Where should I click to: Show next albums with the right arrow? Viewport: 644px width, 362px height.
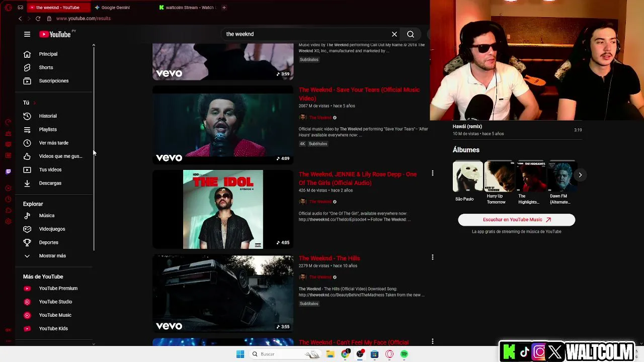(x=580, y=175)
